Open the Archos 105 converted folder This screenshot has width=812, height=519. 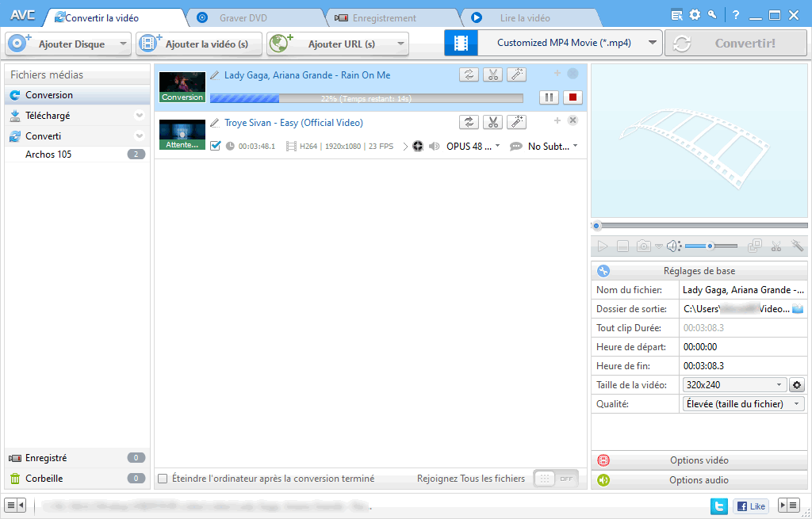click(x=78, y=155)
